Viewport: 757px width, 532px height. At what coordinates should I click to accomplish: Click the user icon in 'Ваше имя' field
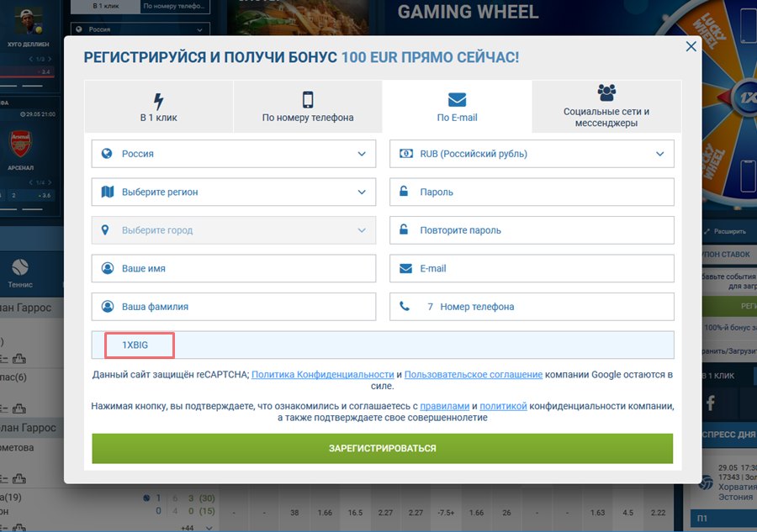(107, 268)
